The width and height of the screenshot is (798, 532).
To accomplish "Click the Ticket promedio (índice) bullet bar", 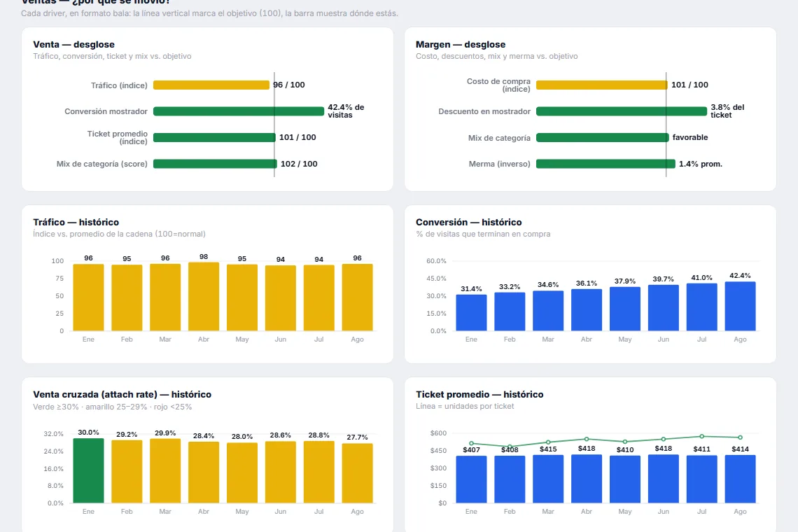I will (214, 137).
